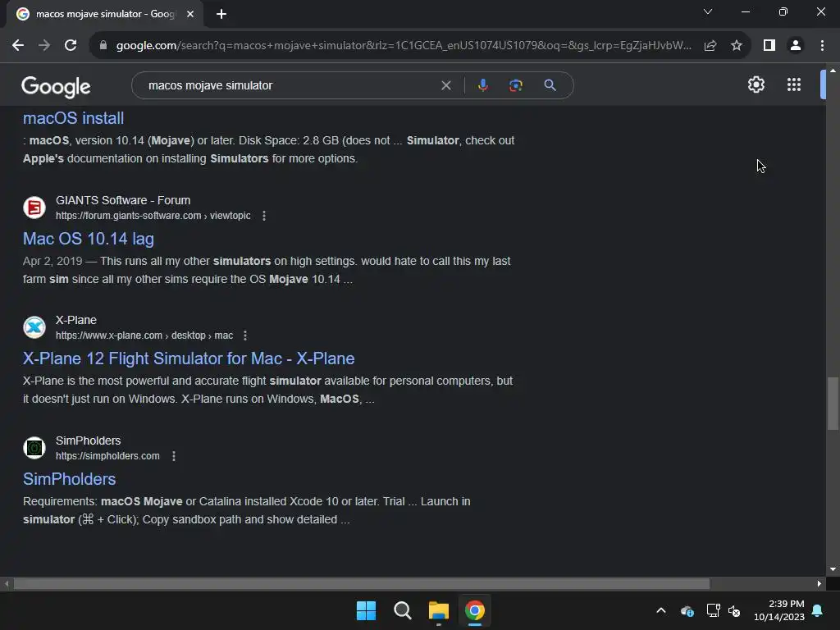Viewport: 840px width, 630px height.
Task: Open File Explorer from taskbar
Action: 438,610
